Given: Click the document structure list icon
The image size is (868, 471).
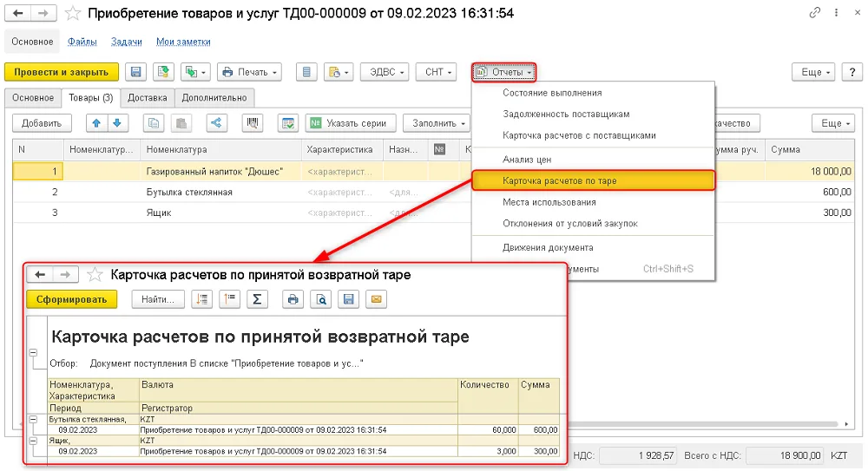Looking at the screenshot, I should click(x=306, y=72).
